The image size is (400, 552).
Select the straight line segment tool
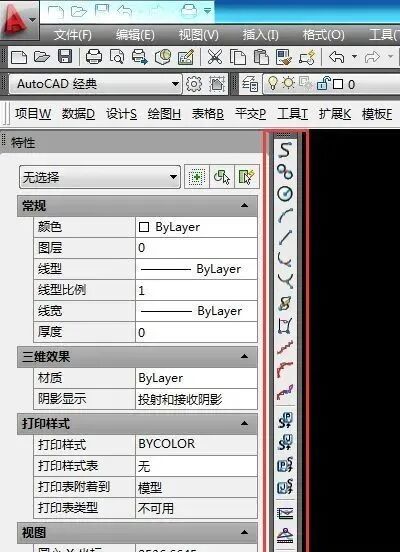[x=285, y=237]
